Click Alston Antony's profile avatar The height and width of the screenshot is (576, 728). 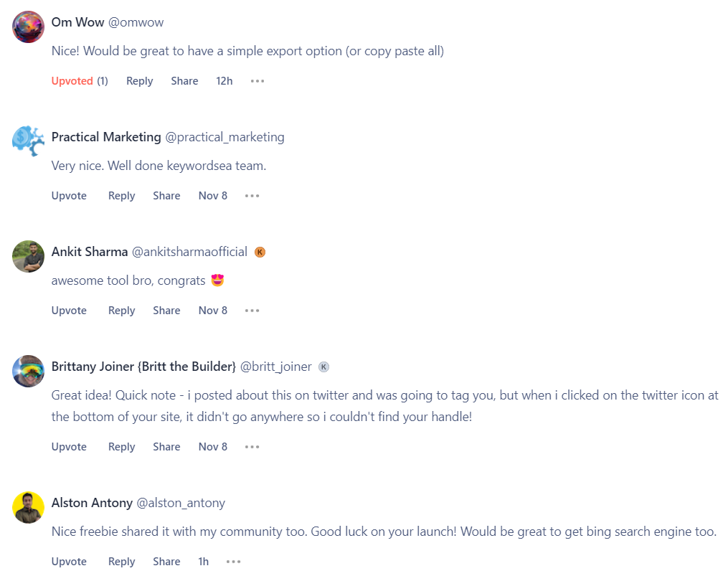[29, 507]
